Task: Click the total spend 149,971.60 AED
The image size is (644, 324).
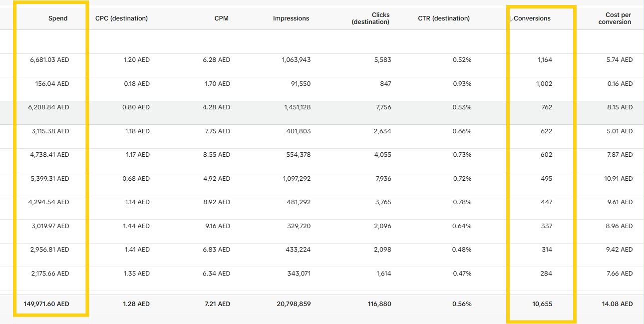Action: (46, 304)
